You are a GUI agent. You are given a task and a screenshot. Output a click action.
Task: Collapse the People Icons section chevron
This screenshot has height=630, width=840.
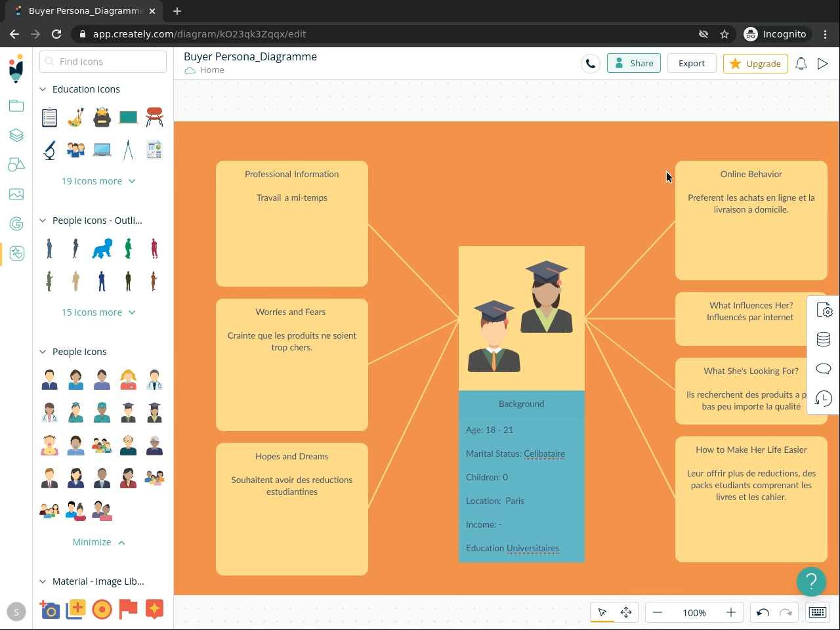pyautogui.click(x=43, y=352)
